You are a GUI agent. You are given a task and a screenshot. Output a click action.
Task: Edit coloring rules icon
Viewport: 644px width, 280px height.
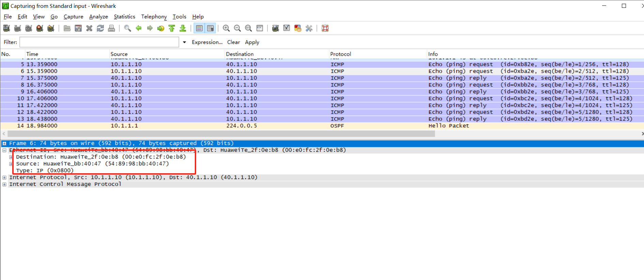pos(298,28)
